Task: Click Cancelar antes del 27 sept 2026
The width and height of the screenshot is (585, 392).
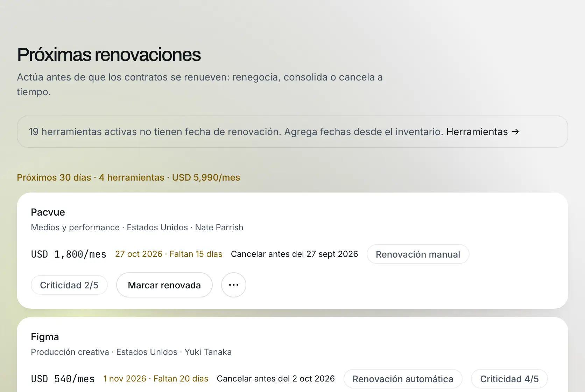Action: pyautogui.click(x=295, y=254)
